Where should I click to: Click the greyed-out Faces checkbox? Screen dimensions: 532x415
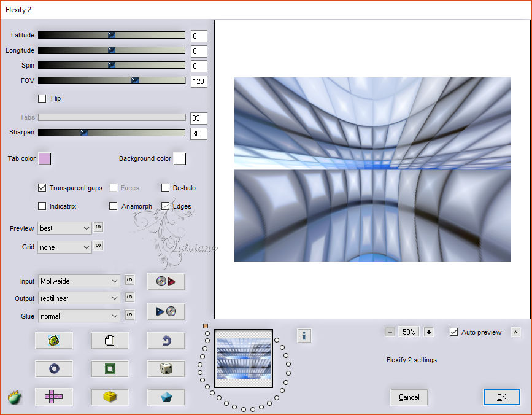[x=114, y=188]
